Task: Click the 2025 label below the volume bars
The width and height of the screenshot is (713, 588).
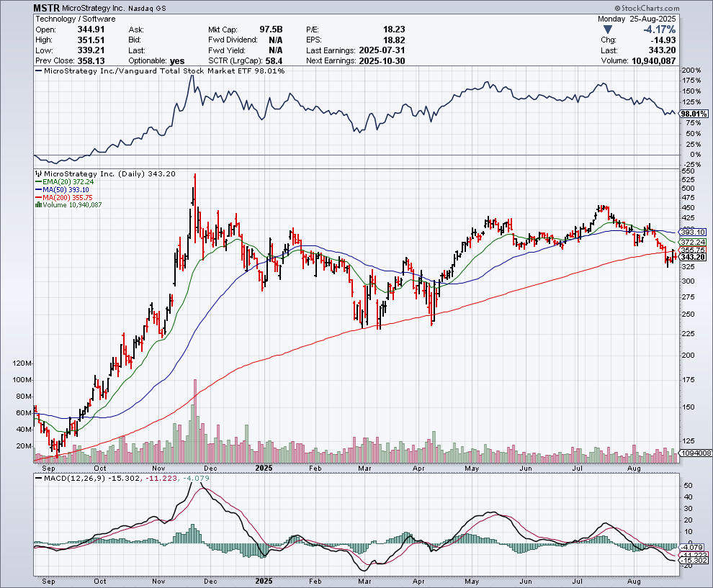Action: tap(264, 468)
